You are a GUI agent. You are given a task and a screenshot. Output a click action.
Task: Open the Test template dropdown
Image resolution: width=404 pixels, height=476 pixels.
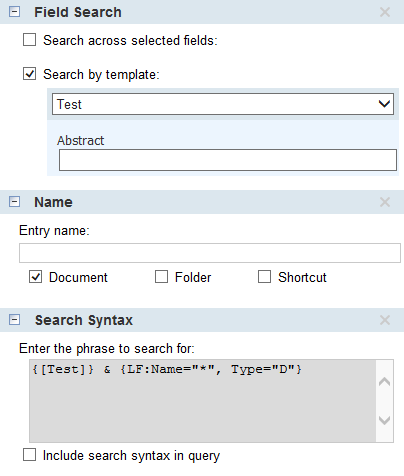(223, 104)
